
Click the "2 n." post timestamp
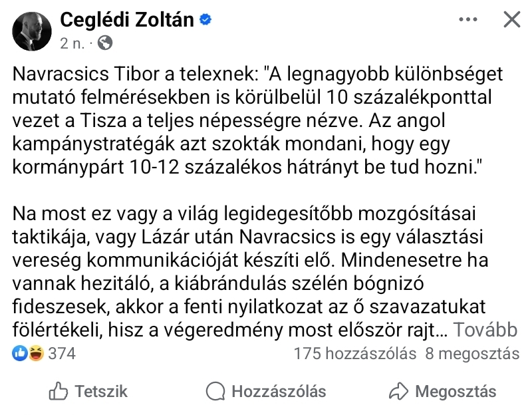click(72, 44)
